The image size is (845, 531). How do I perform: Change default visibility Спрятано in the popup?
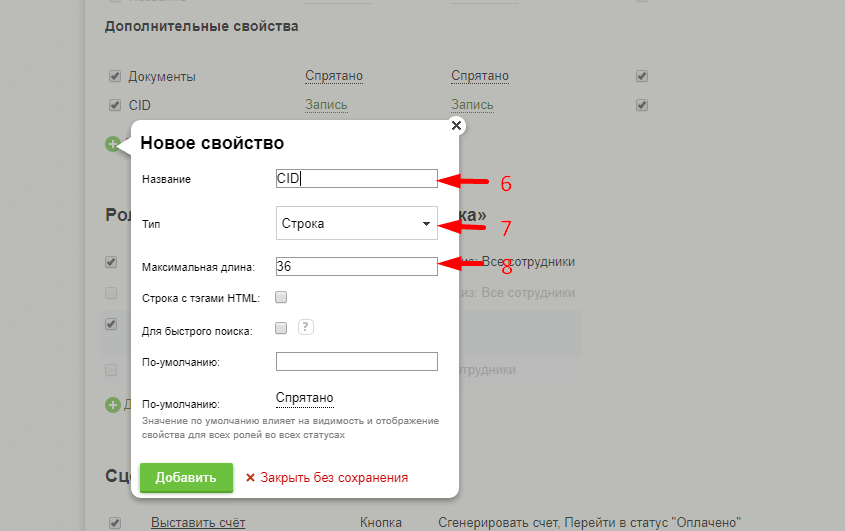[x=304, y=398]
